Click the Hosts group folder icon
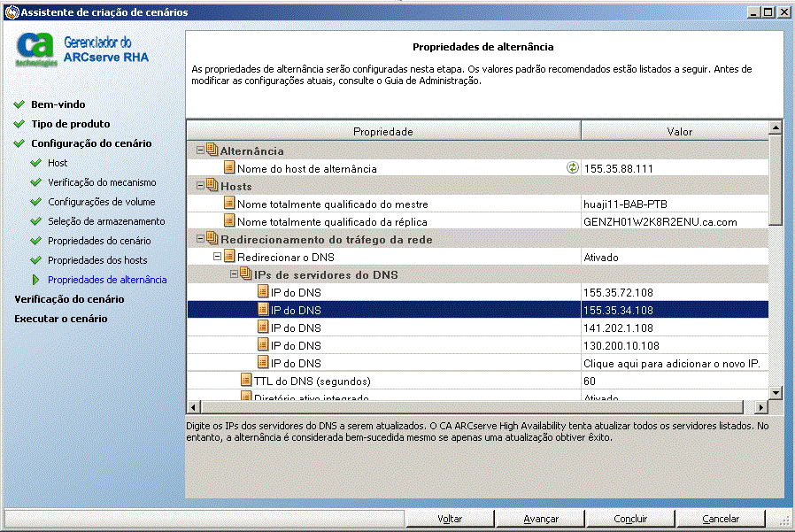Image resolution: width=795 pixels, height=532 pixels. pos(212,186)
